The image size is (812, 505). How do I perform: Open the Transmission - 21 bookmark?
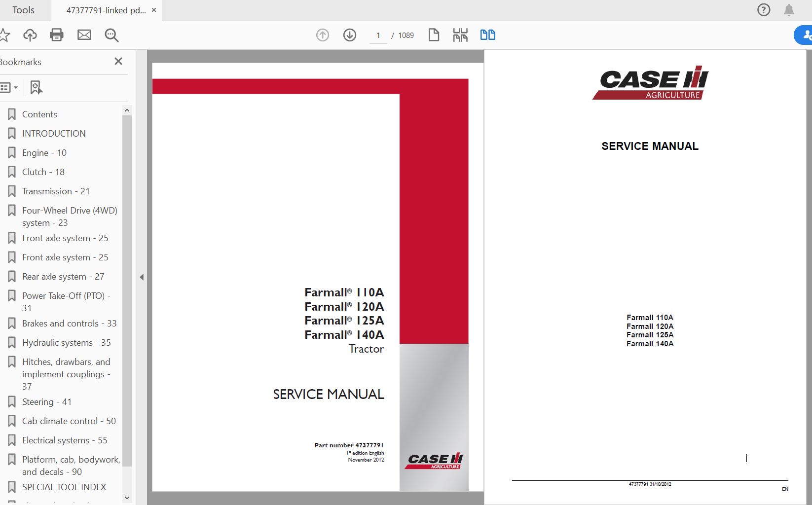pos(56,191)
